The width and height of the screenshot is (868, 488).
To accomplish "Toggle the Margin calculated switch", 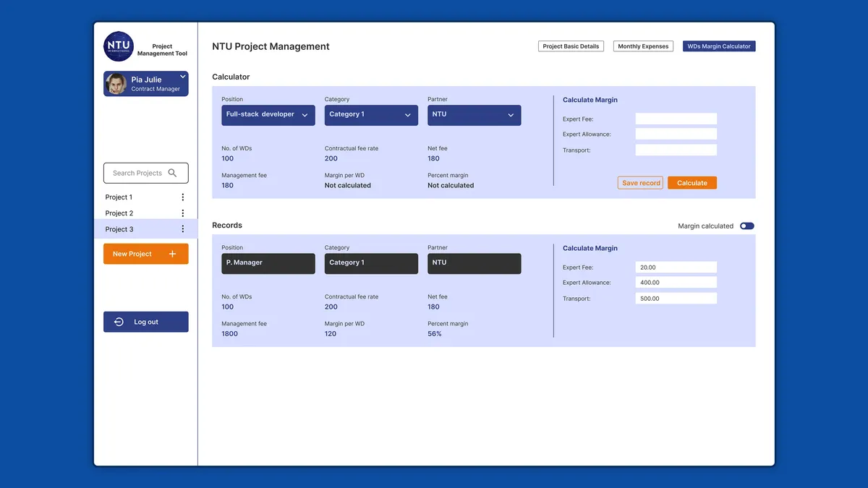I will [747, 226].
